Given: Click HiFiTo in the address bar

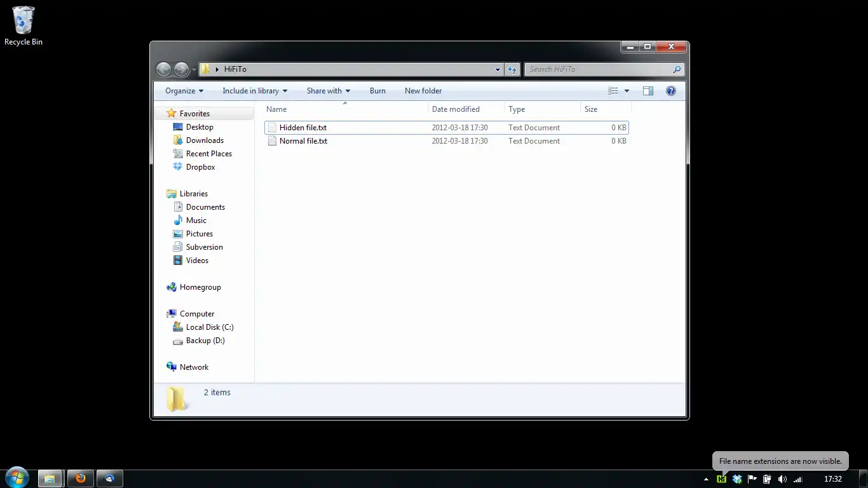Looking at the screenshot, I should pos(235,69).
